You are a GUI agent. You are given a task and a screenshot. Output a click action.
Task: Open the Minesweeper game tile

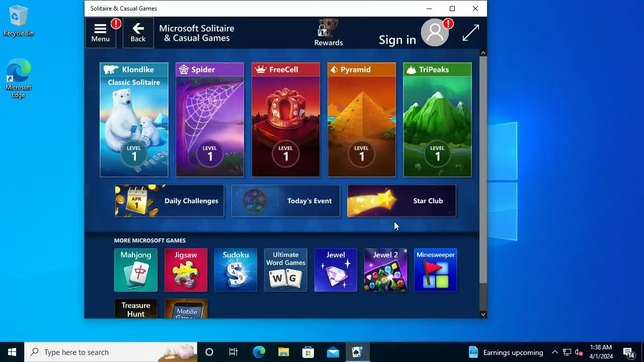click(x=436, y=270)
